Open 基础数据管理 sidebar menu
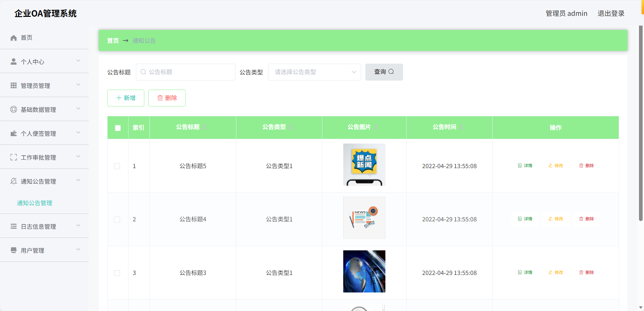 [44, 109]
